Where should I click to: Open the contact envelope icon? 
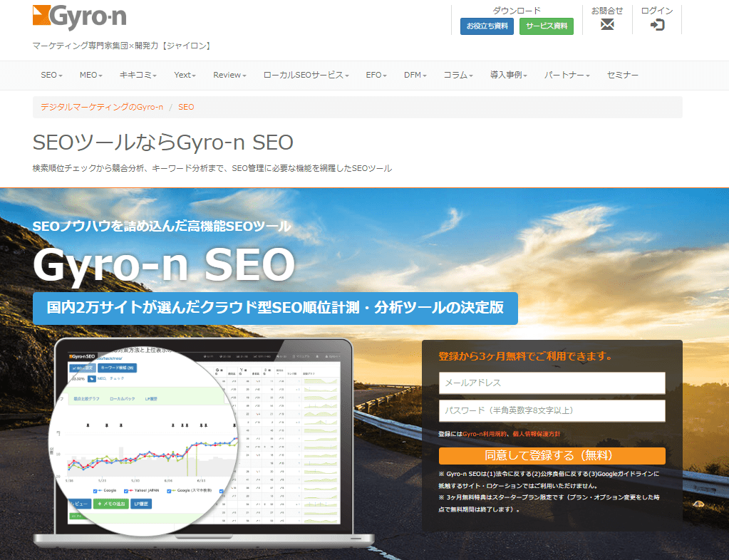point(606,25)
